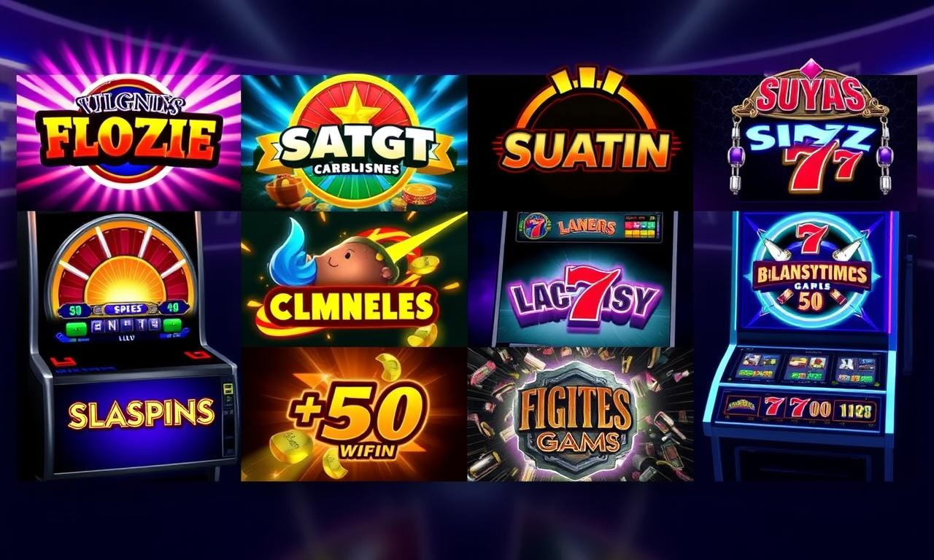Click the 7700 reel display panel

click(x=799, y=407)
